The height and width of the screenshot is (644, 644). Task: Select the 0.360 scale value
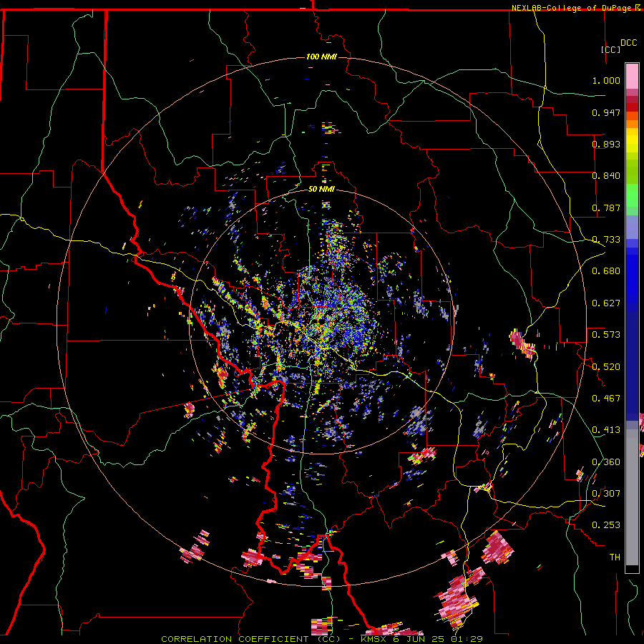click(606, 462)
